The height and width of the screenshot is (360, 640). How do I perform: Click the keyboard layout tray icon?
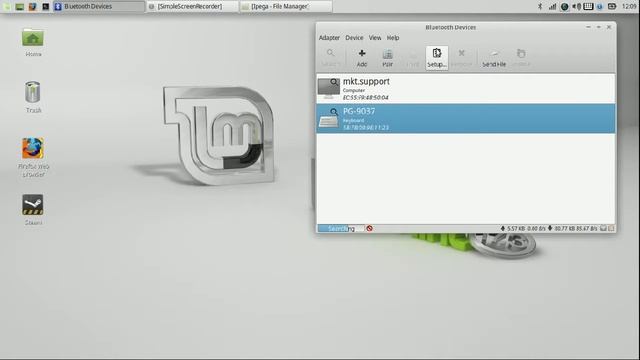pyautogui.click(x=588, y=6)
